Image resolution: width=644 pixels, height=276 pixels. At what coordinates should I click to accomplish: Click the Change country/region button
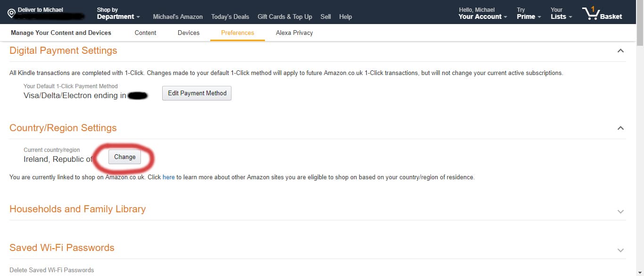[124, 157]
